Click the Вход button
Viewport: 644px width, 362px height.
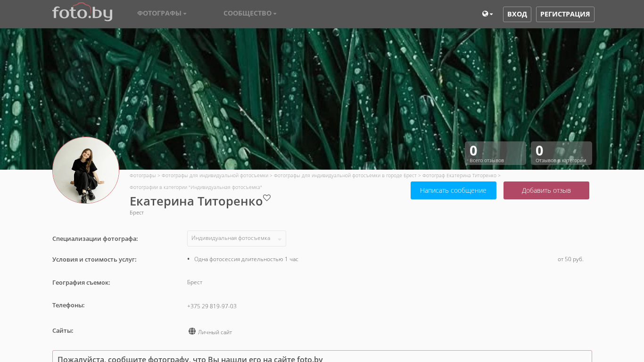pos(517,14)
